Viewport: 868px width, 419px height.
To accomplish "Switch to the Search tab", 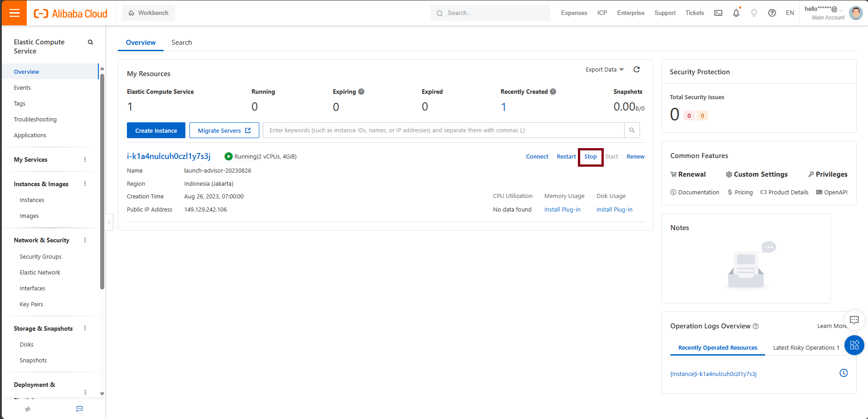I will [181, 43].
